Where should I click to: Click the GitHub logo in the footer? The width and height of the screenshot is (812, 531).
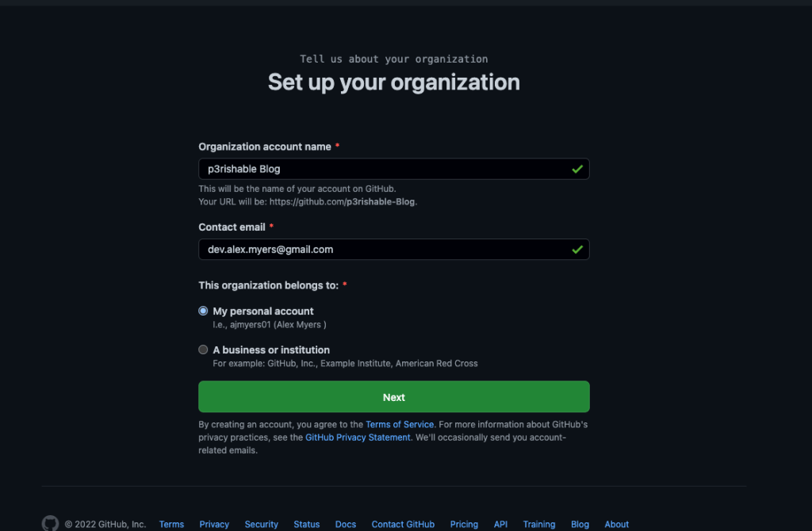tap(50, 524)
